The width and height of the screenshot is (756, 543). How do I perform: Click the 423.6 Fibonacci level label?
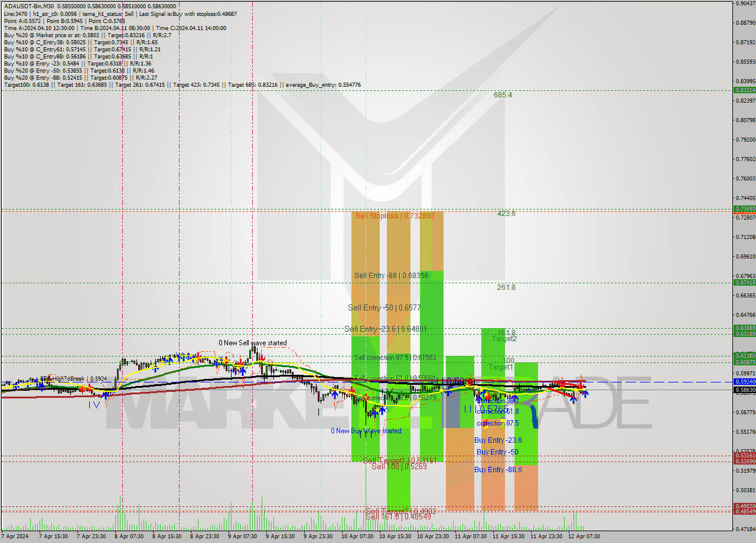[x=506, y=214]
